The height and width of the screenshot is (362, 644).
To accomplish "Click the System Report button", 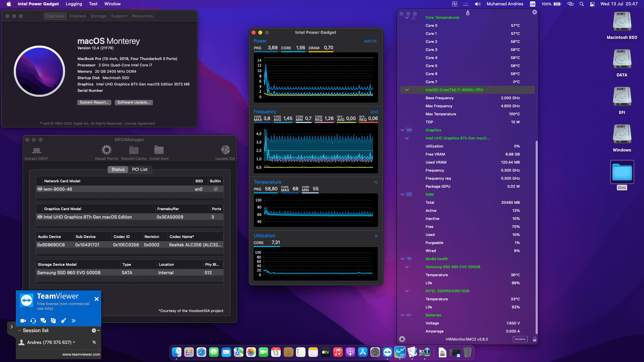I will [94, 102].
